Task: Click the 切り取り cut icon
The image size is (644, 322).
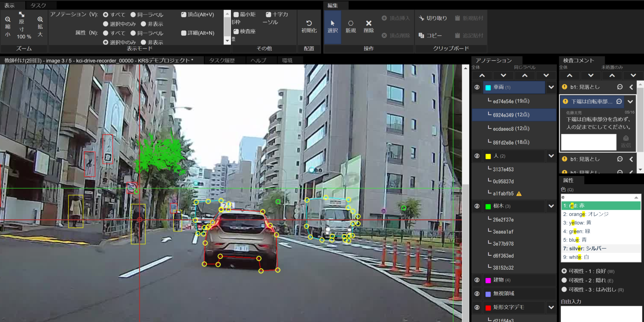Action: 422,18
